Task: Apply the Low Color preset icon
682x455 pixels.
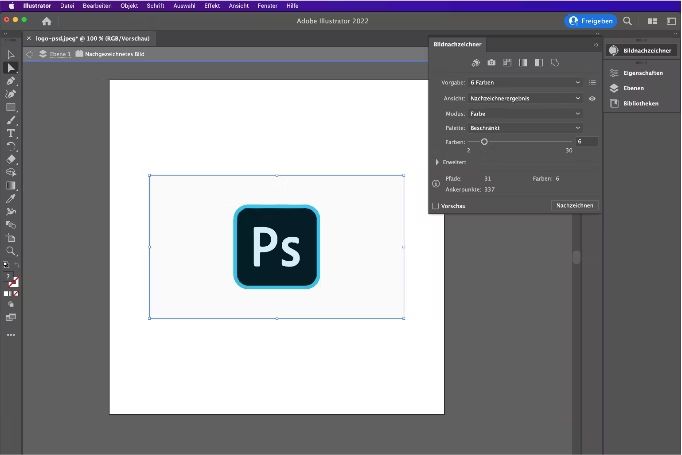Action: point(507,63)
